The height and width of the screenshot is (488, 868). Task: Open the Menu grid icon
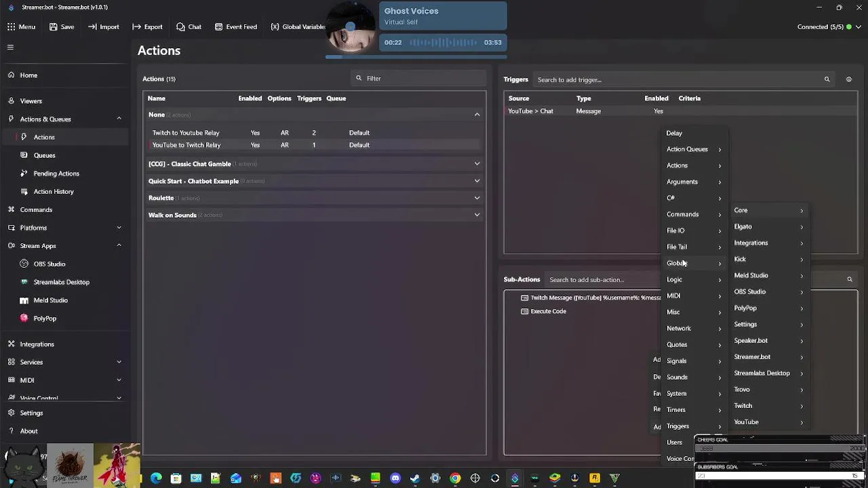(11, 27)
